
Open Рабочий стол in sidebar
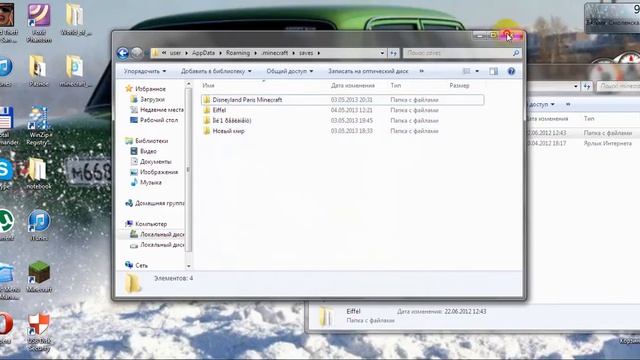tap(159, 120)
